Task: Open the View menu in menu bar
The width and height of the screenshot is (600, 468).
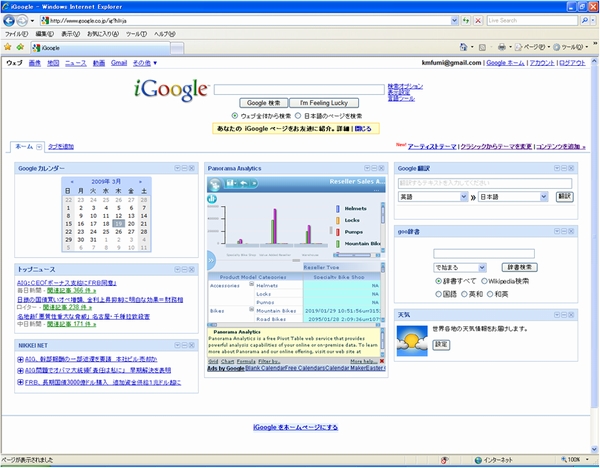Action: click(x=70, y=34)
